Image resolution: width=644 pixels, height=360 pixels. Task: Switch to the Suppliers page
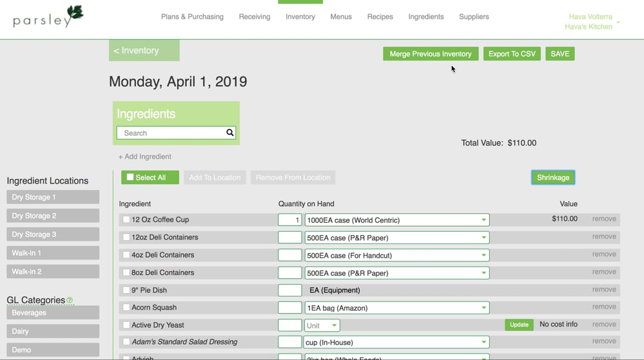coord(474,17)
